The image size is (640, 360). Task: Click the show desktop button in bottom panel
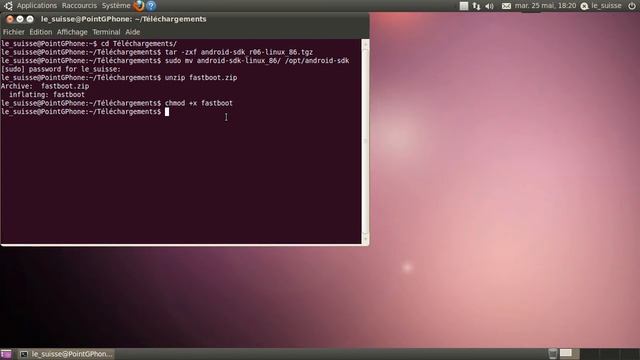6,354
